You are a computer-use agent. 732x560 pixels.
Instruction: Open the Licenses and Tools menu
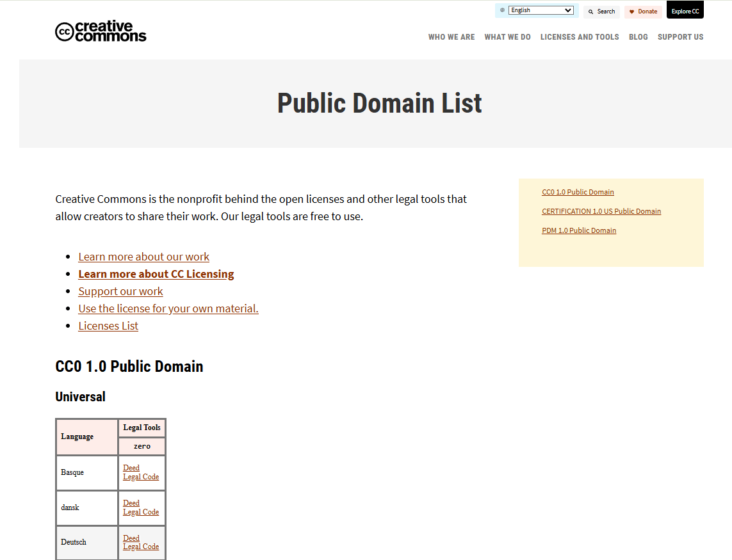pyautogui.click(x=580, y=37)
